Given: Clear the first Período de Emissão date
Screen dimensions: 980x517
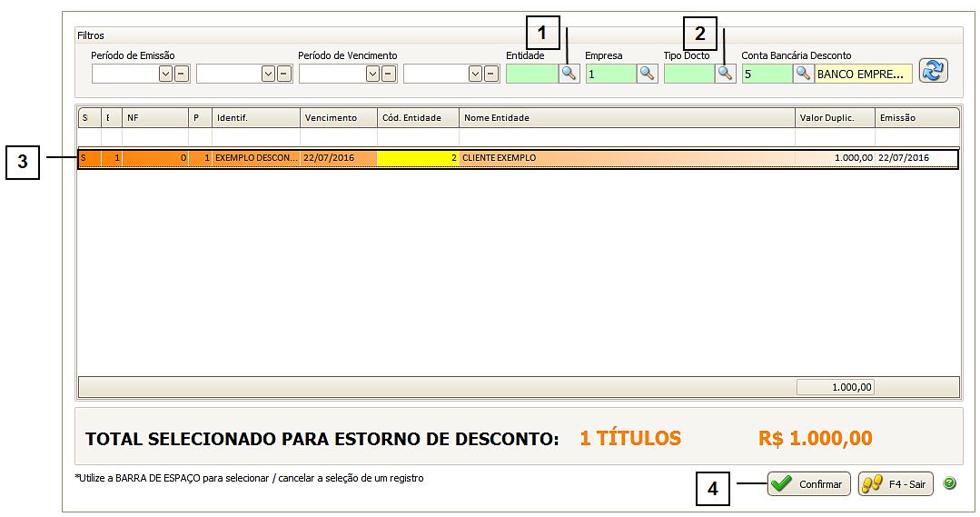Looking at the screenshot, I should coord(182,75).
